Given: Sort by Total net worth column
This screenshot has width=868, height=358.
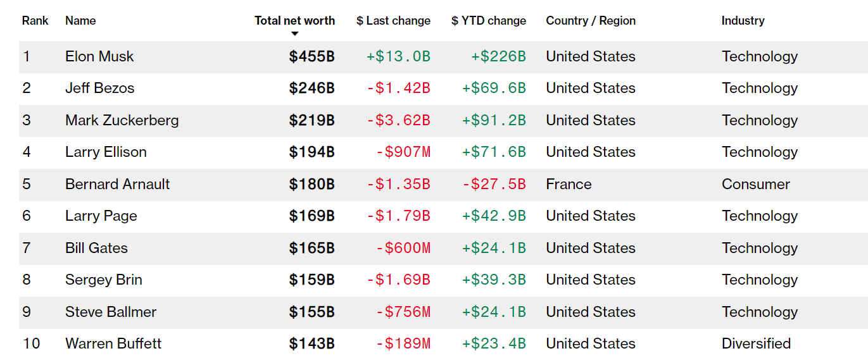Looking at the screenshot, I should point(294,20).
